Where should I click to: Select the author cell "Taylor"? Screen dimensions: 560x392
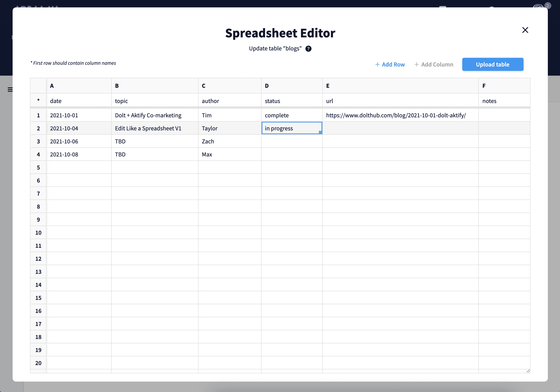point(230,128)
